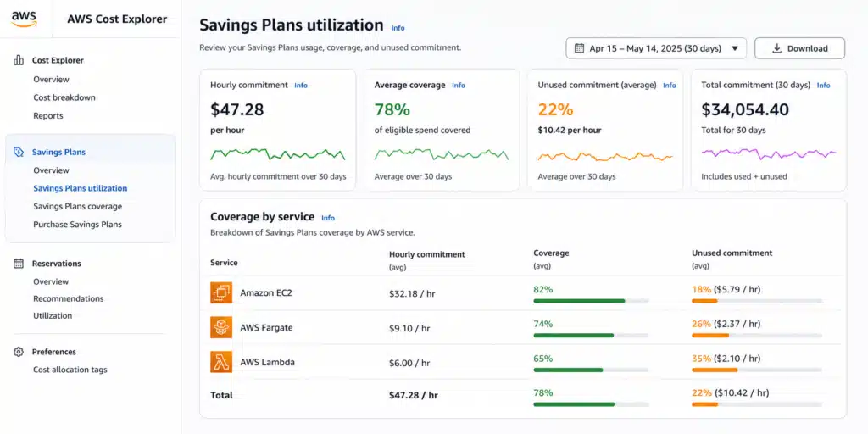Click the AWS Fargate coverage progress bar
The width and height of the screenshot is (868, 434).
(x=591, y=336)
